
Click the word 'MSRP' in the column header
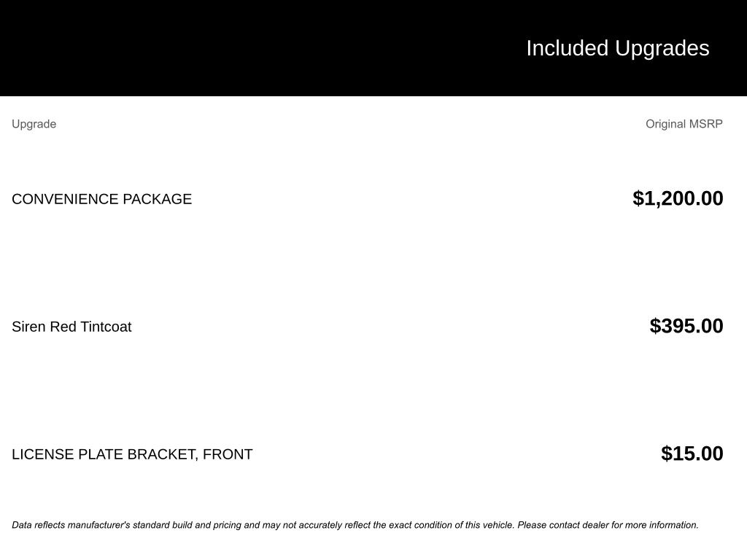(705, 124)
